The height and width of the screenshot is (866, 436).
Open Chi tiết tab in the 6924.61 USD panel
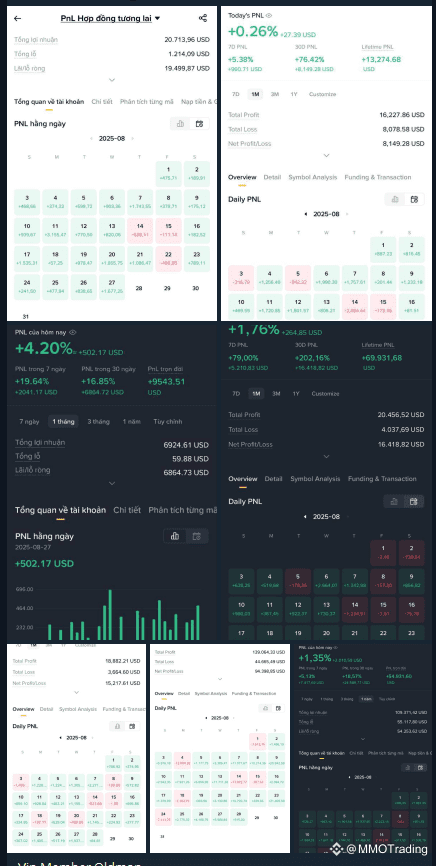click(127, 510)
